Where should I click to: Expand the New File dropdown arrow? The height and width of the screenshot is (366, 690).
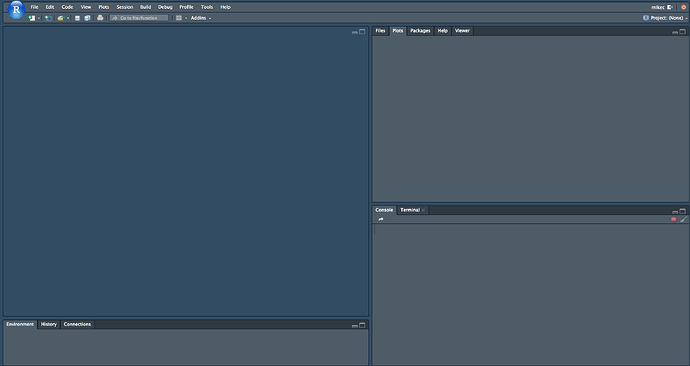(x=39, y=18)
